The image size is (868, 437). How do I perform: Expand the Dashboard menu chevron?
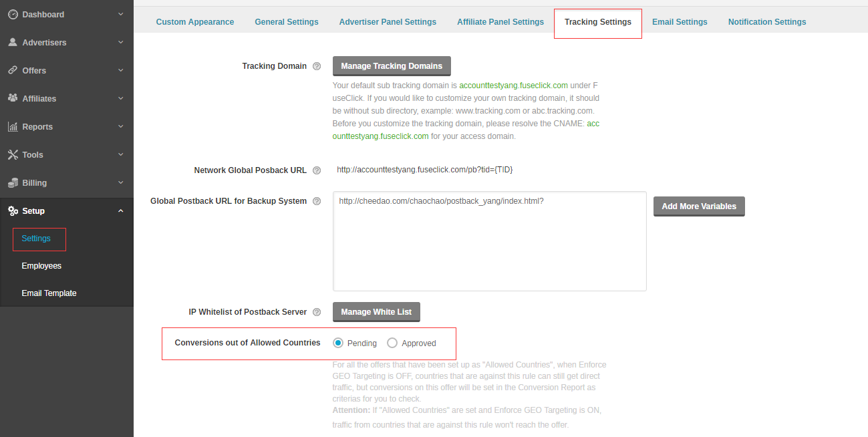[121, 14]
